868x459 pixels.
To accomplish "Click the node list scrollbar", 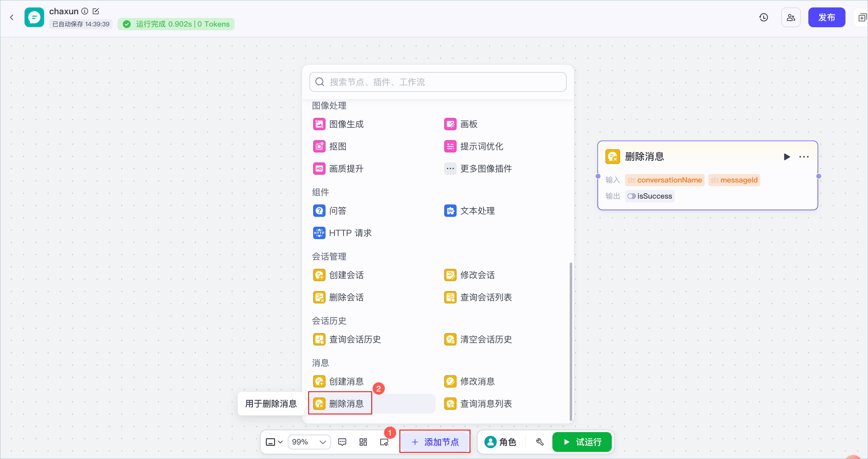I will tap(570, 341).
